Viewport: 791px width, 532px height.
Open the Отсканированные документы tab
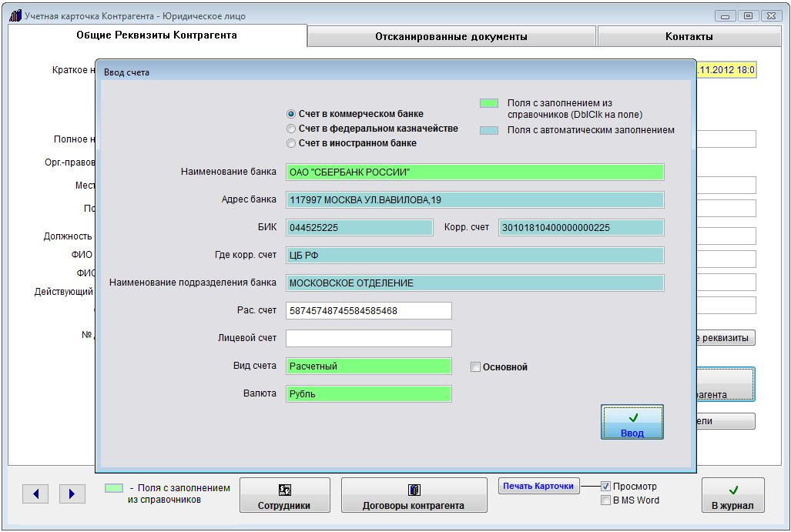(451, 36)
